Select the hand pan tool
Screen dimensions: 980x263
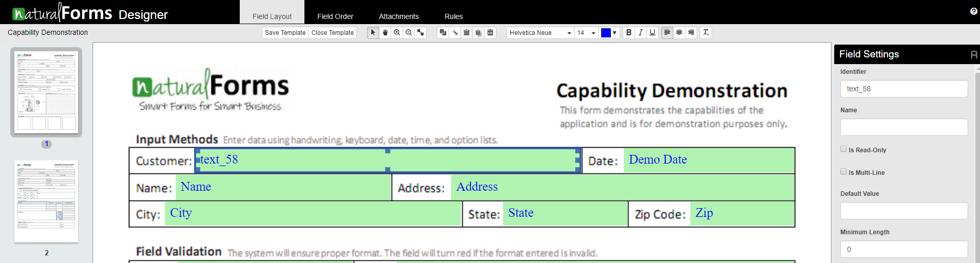385,32
